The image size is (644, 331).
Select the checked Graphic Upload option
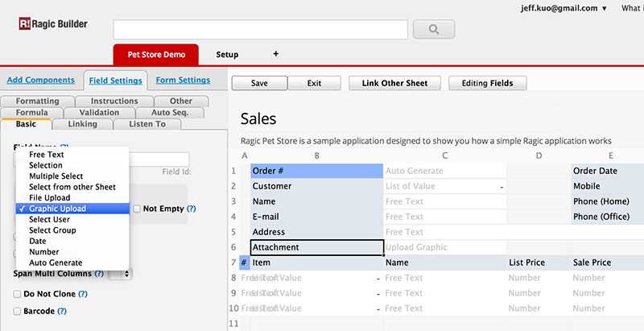point(72,209)
